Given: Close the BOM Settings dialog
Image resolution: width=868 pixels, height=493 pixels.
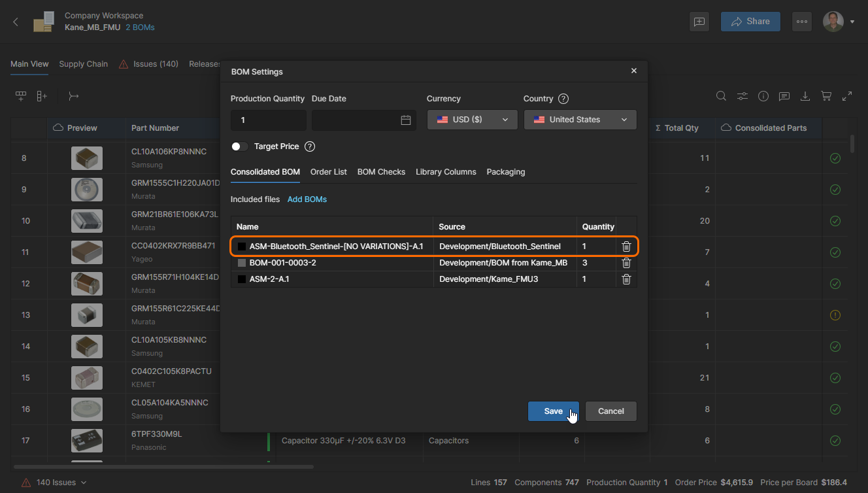Looking at the screenshot, I should [634, 71].
